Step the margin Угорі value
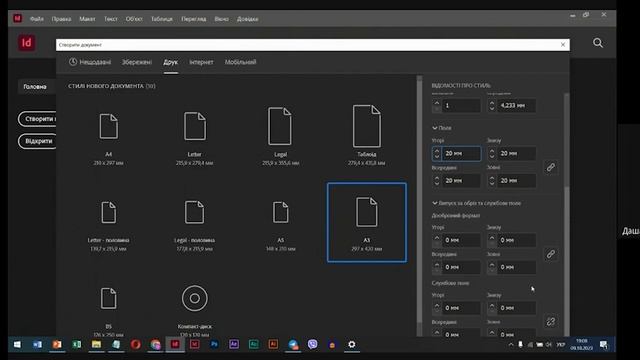Image resolution: width=640 pixels, height=360 pixels. [x=437, y=153]
